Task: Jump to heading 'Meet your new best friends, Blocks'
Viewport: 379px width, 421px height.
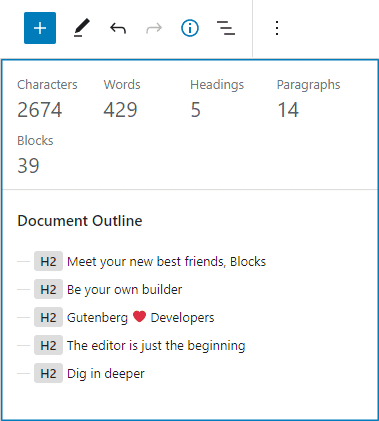Action: point(166,262)
